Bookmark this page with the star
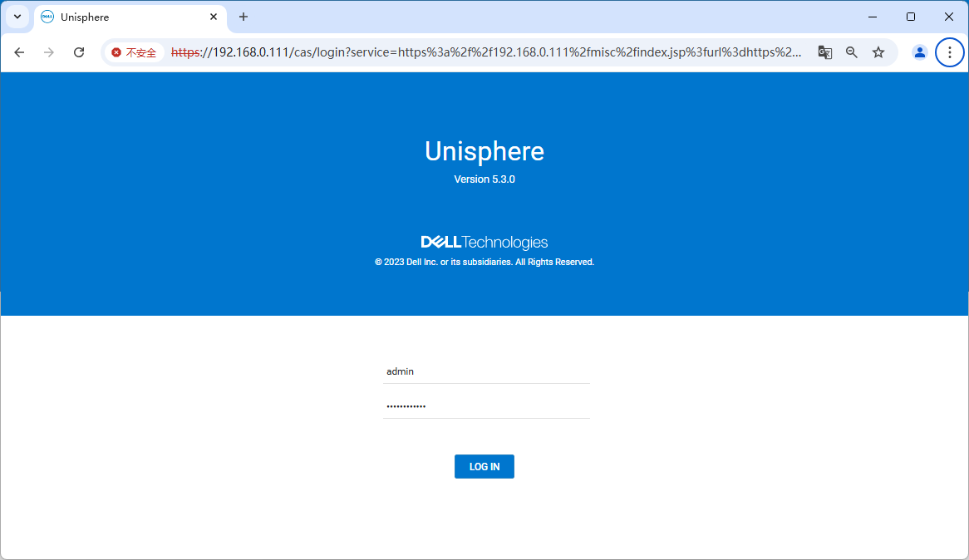The height and width of the screenshot is (560, 969). coord(878,52)
